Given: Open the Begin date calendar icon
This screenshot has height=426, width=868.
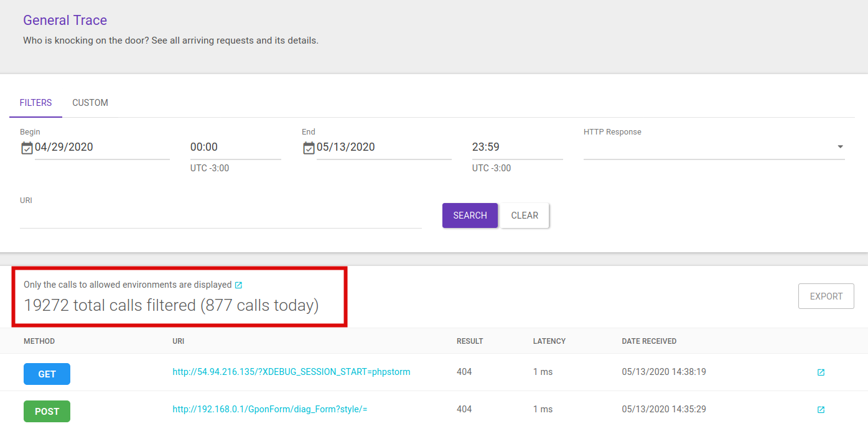Looking at the screenshot, I should click(x=27, y=148).
